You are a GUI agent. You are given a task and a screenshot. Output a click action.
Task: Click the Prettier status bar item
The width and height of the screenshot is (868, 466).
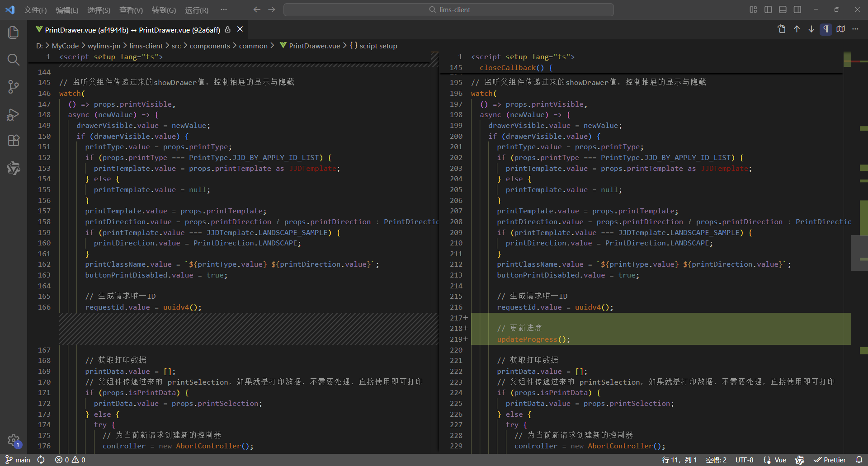click(830, 460)
